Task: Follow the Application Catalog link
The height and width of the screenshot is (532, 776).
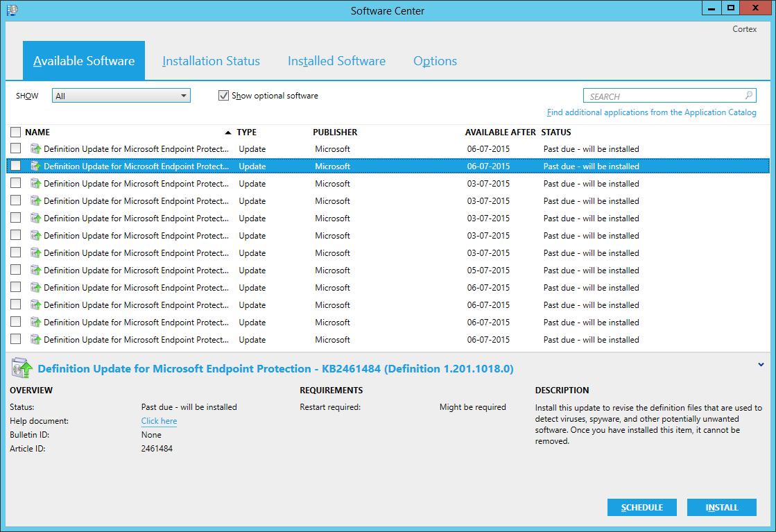Action: pyautogui.click(x=651, y=112)
